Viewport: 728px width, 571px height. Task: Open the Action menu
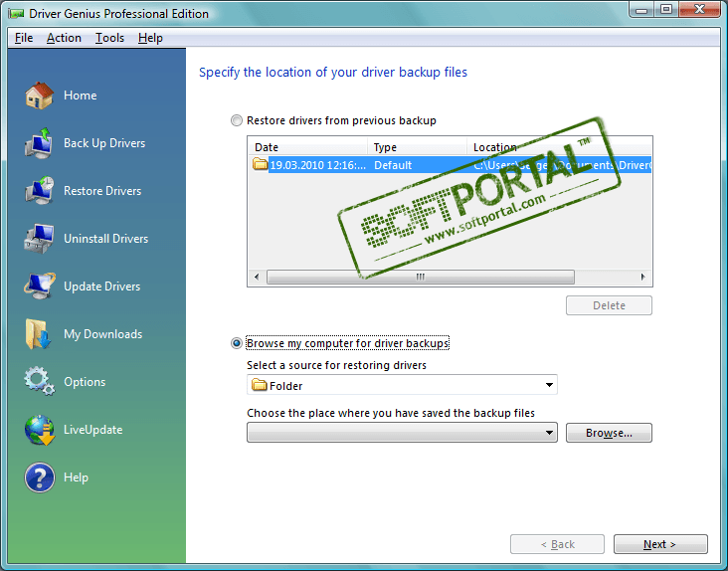tap(64, 38)
